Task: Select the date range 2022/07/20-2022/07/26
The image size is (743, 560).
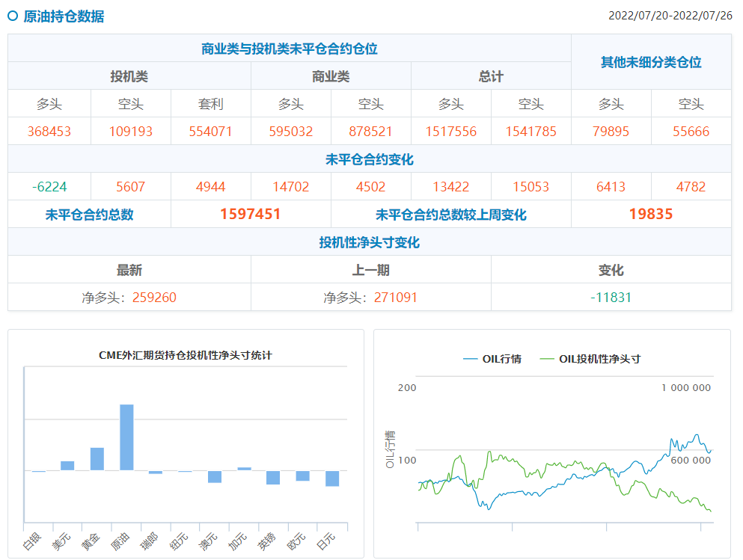Action: pyautogui.click(x=670, y=16)
